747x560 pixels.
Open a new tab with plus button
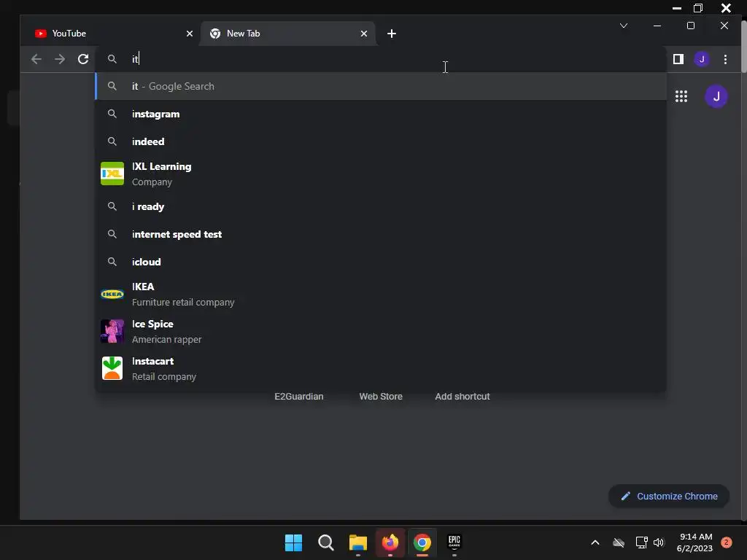coord(391,34)
